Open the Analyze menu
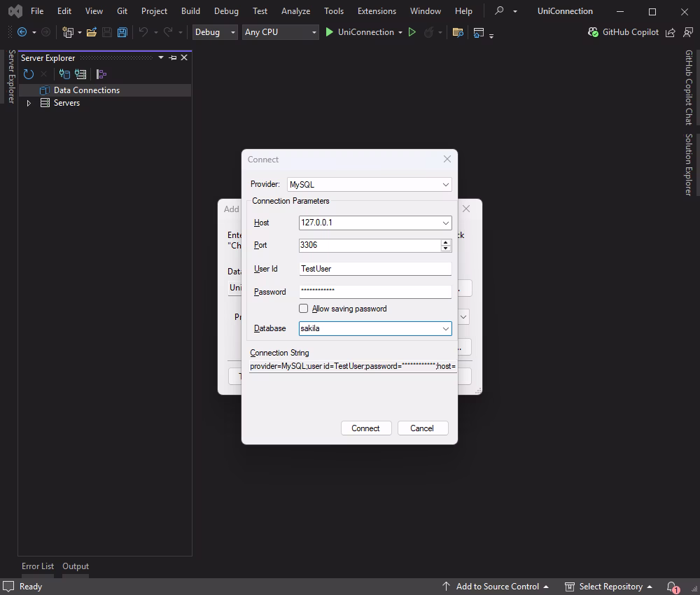The width and height of the screenshot is (700, 595). click(x=295, y=10)
